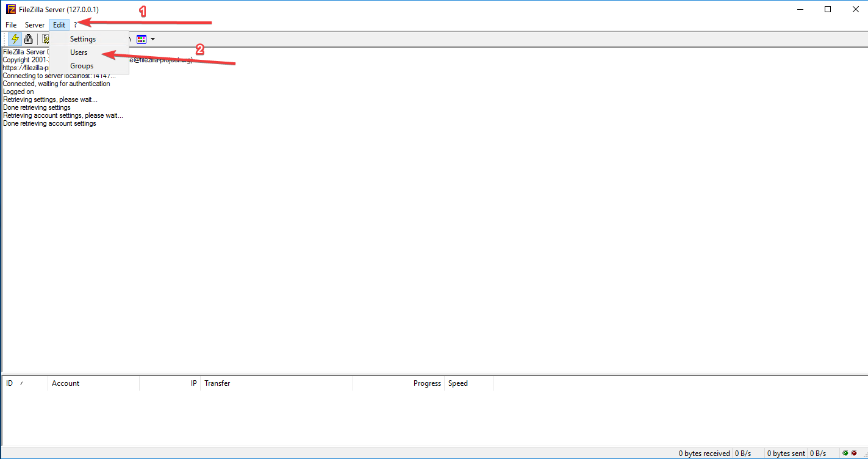868x459 pixels.
Task: Click the 'Done retrieving settings' log line
Action: (37, 107)
